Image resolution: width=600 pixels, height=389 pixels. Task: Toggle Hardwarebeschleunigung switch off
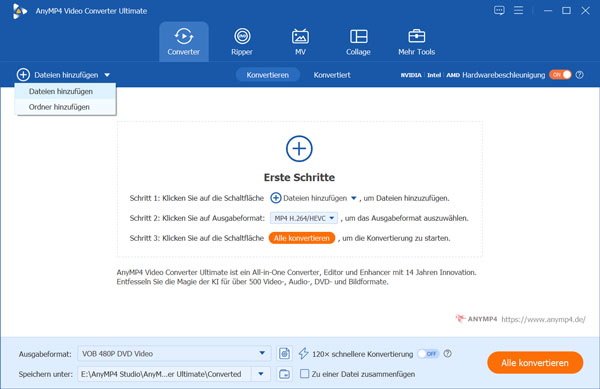tap(560, 75)
